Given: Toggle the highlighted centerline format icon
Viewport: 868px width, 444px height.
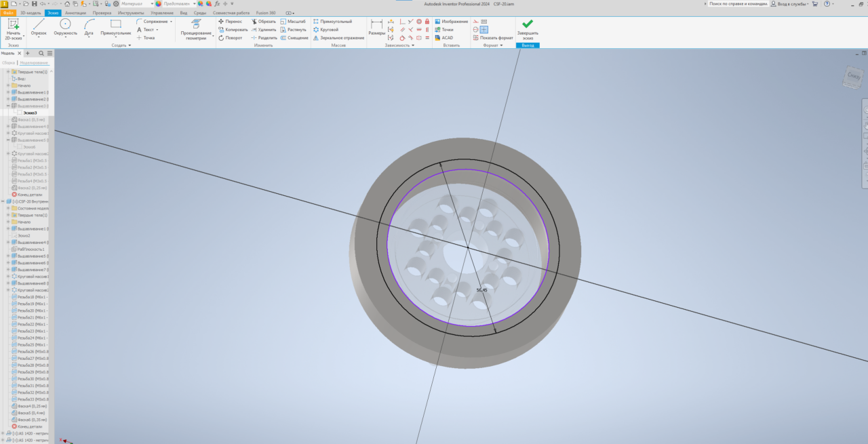Looking at the screenshot, I should pos(484,30).
